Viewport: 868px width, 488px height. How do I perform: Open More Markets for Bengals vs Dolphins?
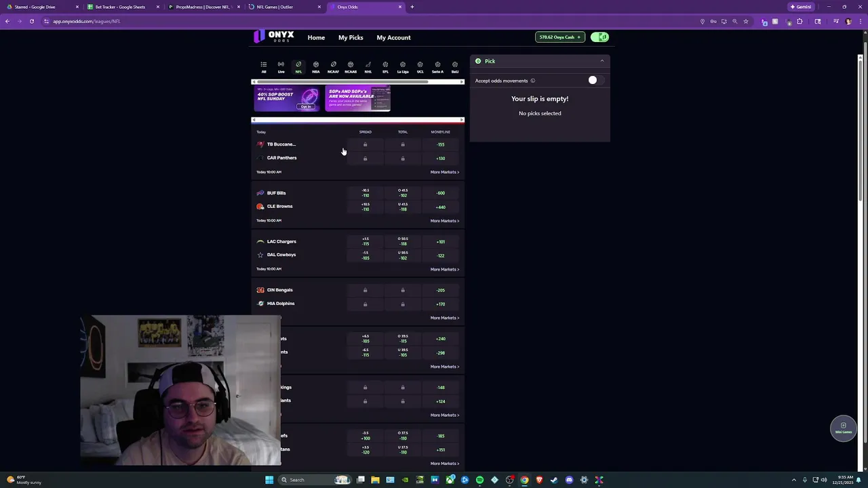pyautogui.click(x=445, y=318)
